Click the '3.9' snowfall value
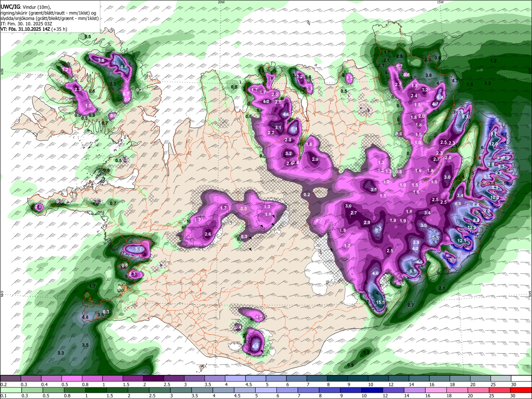 click(416, 242)
